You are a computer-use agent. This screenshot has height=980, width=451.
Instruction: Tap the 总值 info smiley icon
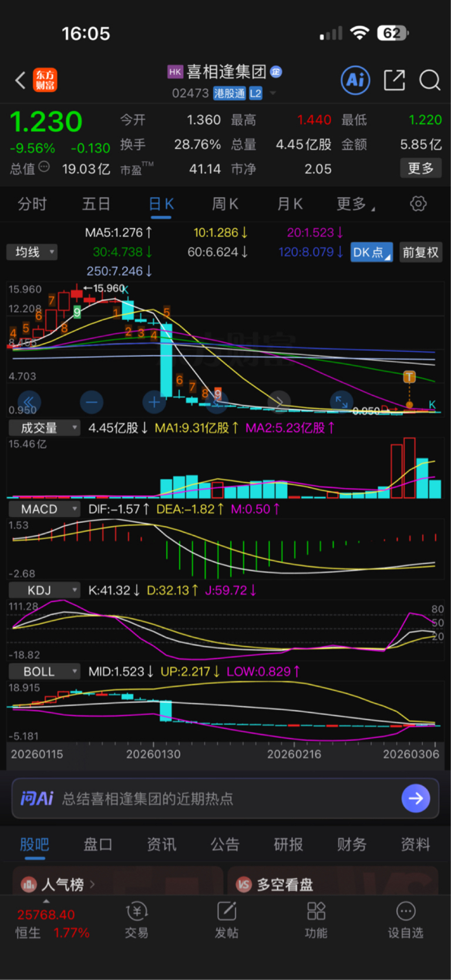coord(44,168)
